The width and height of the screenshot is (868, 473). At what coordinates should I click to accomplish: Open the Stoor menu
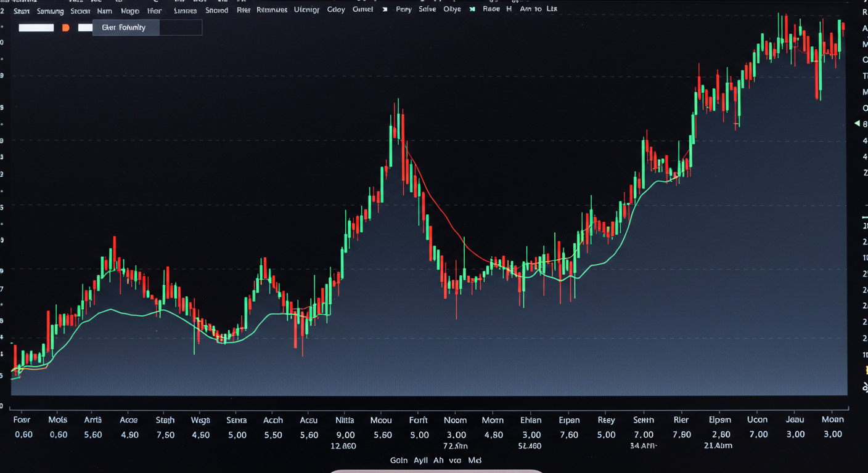point(80,10)
